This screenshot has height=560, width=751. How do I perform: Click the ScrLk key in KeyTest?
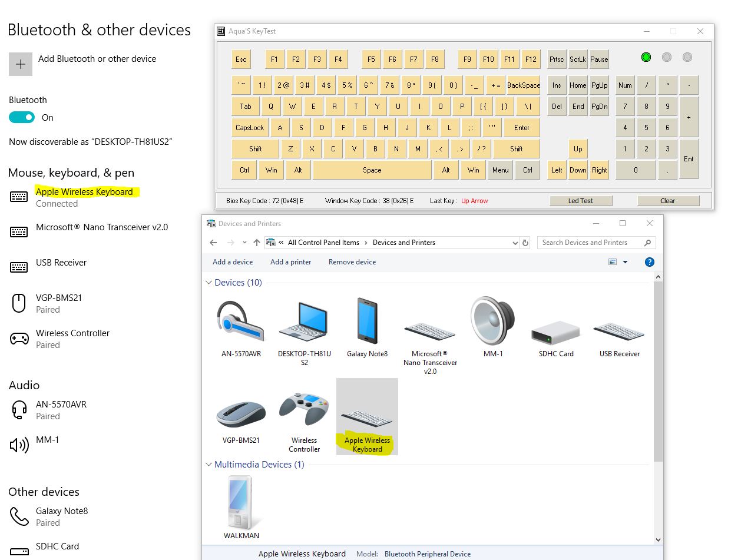(x=578, y=59)
